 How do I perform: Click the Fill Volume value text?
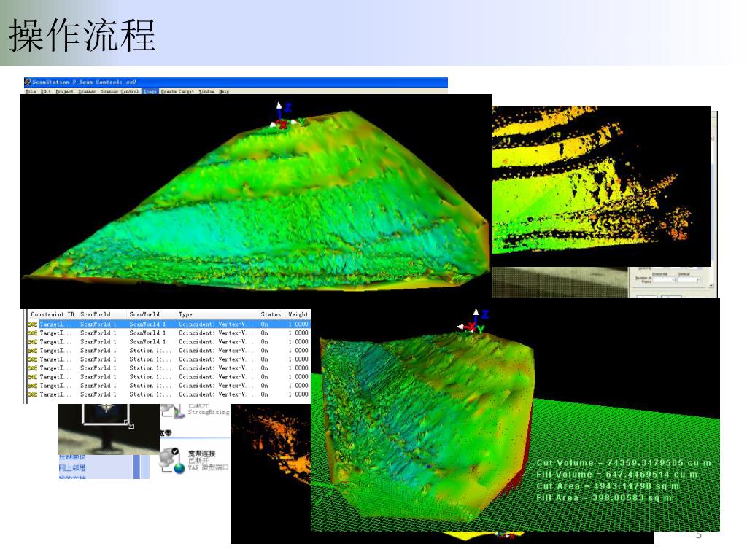pyautogui.click(x=617, y=474)
